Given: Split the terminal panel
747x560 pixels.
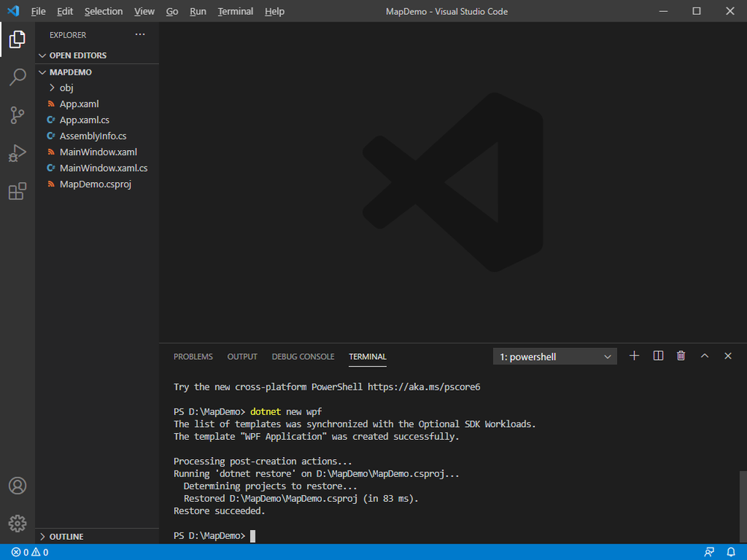Looking at the screenshot, I should tap(658, 355).
